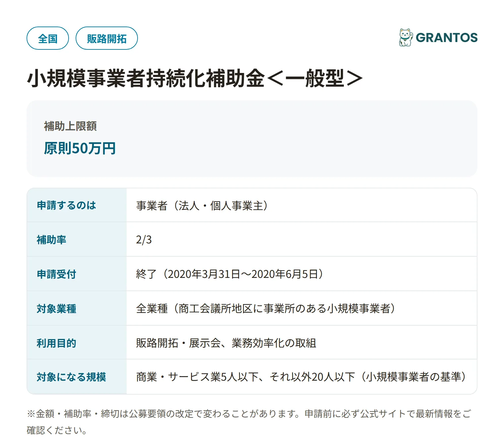Click the 終了 application period value

(229, 274)
